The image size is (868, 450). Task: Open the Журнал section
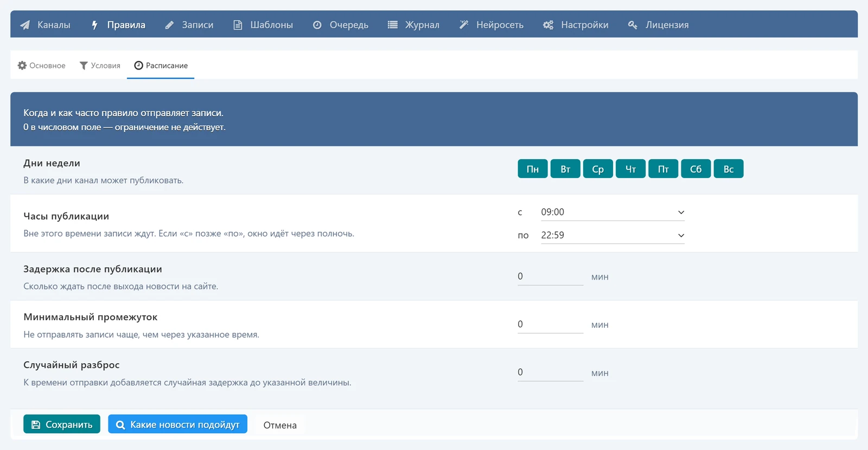pyautogui.click(x=414, y=25)
